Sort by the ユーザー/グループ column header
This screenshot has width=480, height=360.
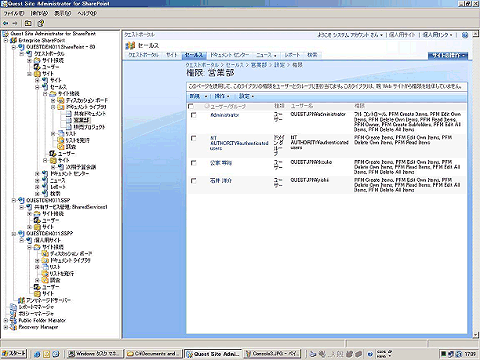228,106
